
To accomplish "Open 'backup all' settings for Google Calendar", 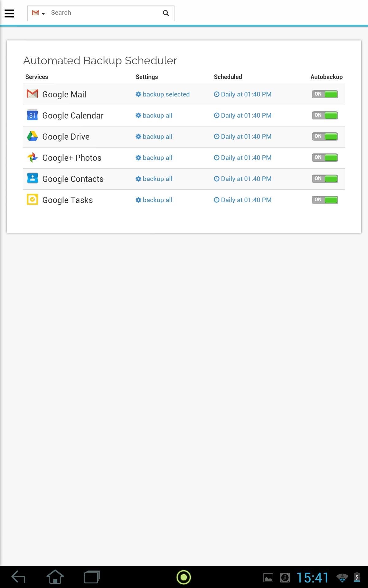I will click(154, 115).
